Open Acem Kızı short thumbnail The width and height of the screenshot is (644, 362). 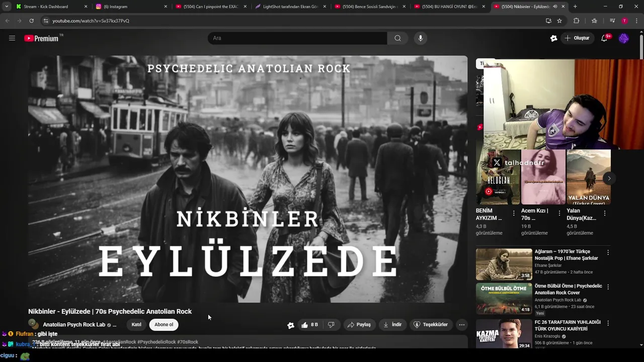click(543, 177)
